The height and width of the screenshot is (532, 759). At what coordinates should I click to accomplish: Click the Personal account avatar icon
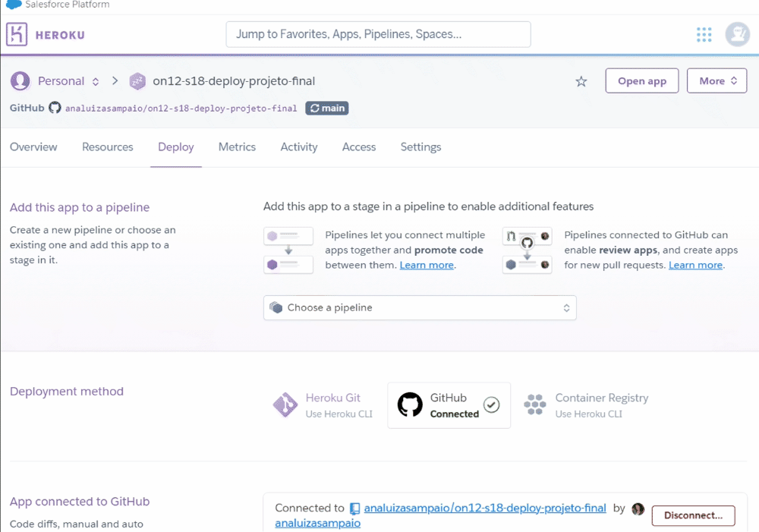pos(20,81)
